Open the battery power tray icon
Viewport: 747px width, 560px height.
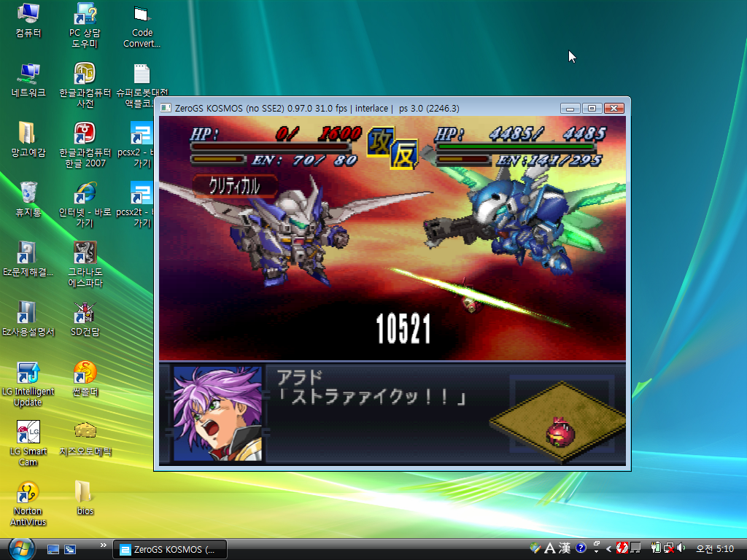click(656, 548)
